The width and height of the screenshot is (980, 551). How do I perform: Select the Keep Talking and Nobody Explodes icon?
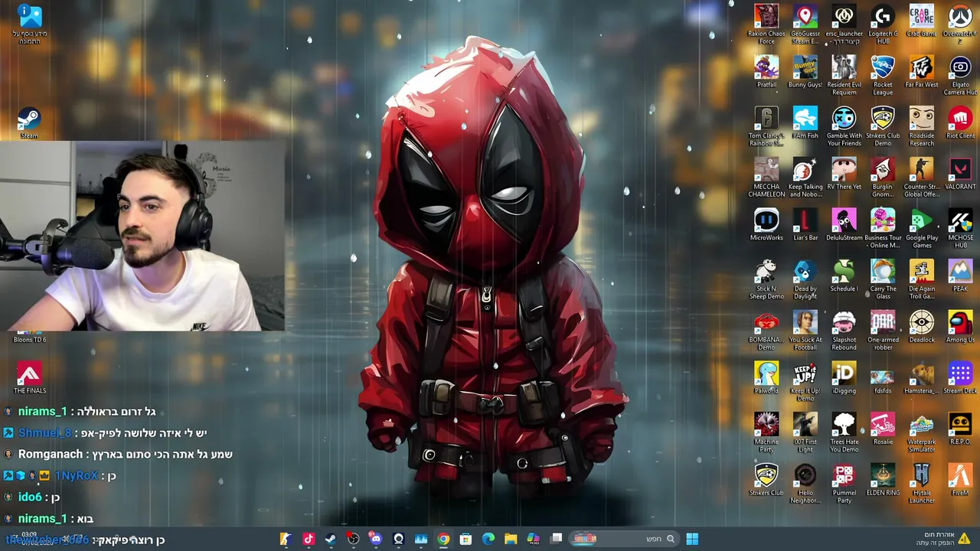tap(805, 178)
